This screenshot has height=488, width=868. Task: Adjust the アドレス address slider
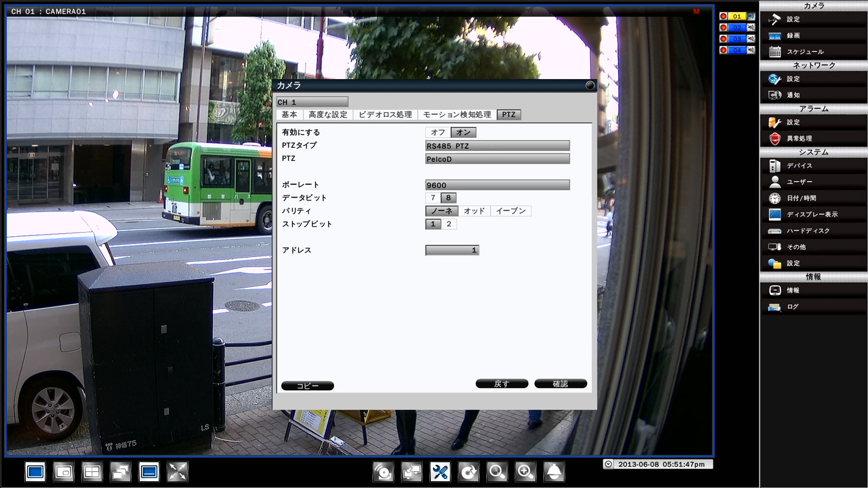452,250
